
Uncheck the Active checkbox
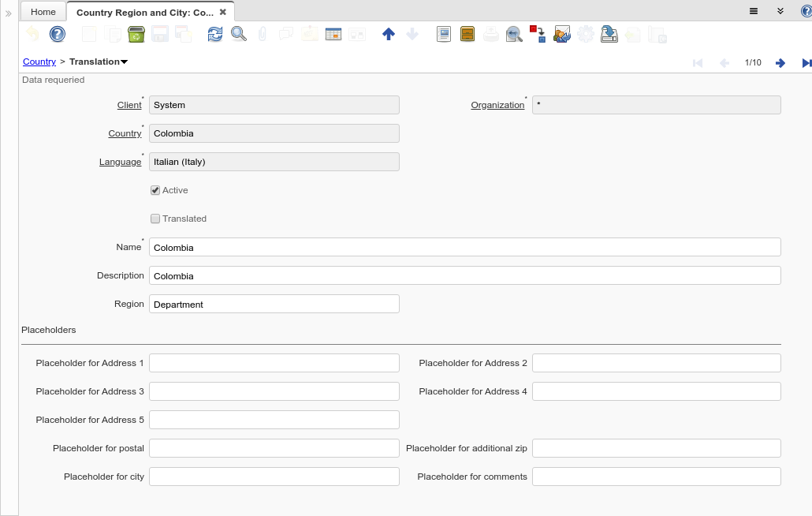(x=155, y=190)
